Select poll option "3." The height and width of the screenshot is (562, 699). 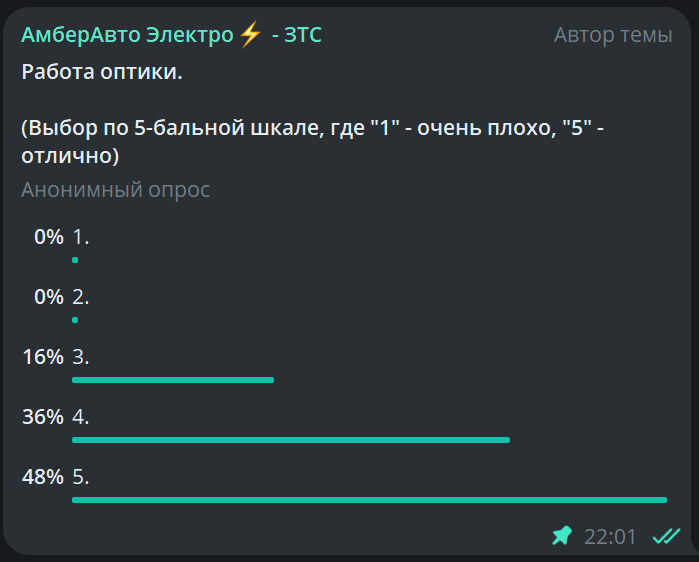pyautogui.click(x=81, y=357)
